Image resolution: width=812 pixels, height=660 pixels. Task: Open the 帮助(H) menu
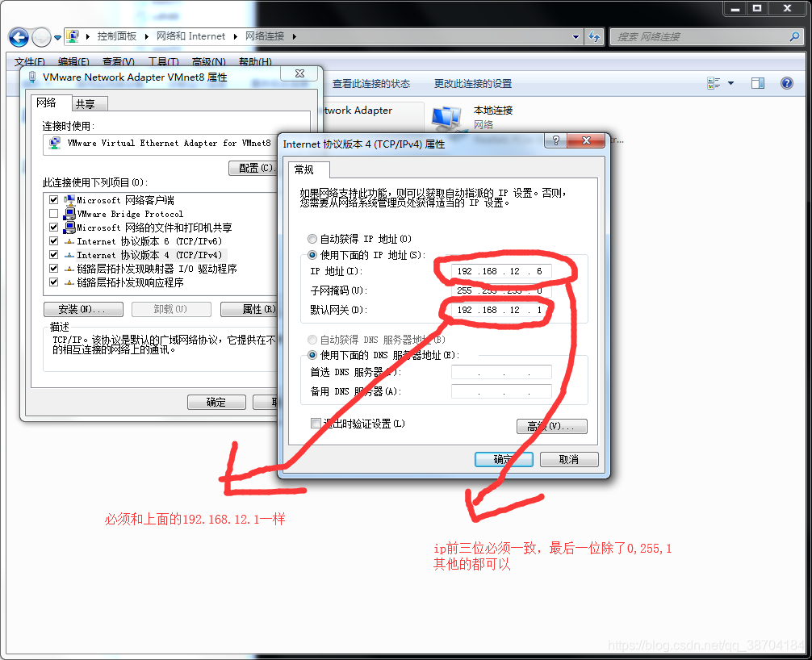point(255,61)
